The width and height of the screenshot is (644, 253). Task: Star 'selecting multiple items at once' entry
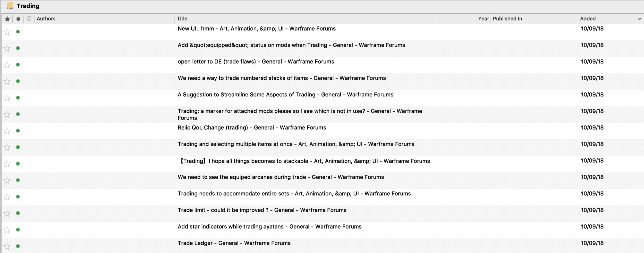tap(7, 147)
